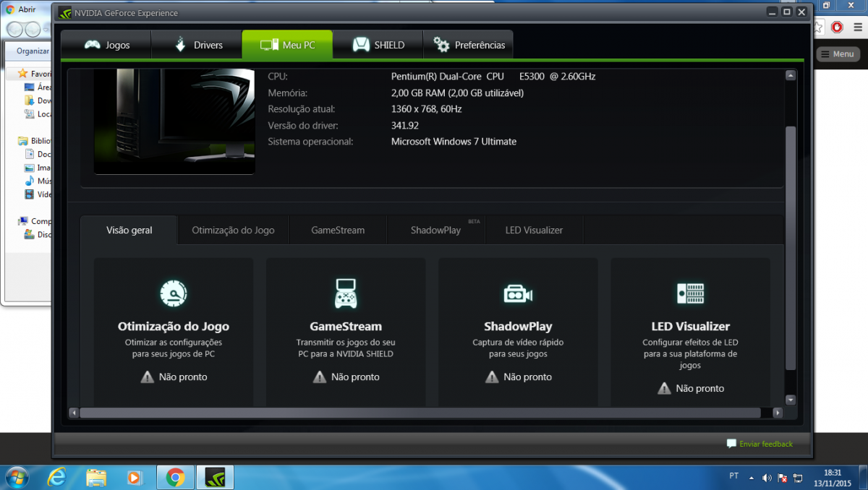The image size is (868, 490).
Task: Click the network tray icon with red X
Action: click(782, 478)
